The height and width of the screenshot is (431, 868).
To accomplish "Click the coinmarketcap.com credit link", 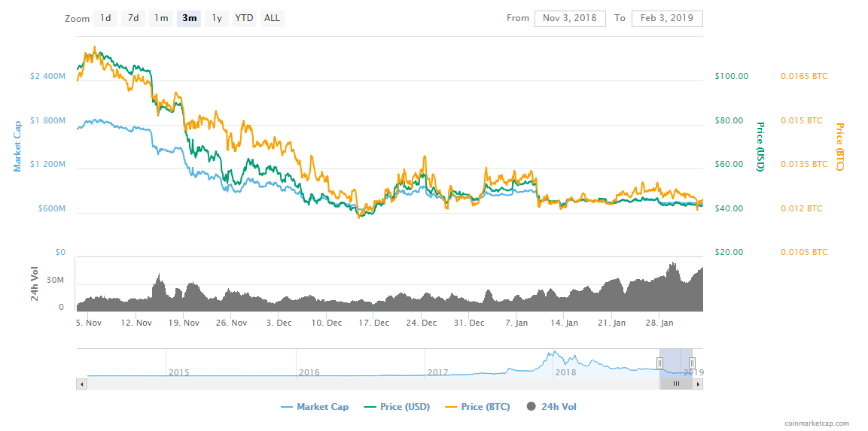I will (816, 423).
